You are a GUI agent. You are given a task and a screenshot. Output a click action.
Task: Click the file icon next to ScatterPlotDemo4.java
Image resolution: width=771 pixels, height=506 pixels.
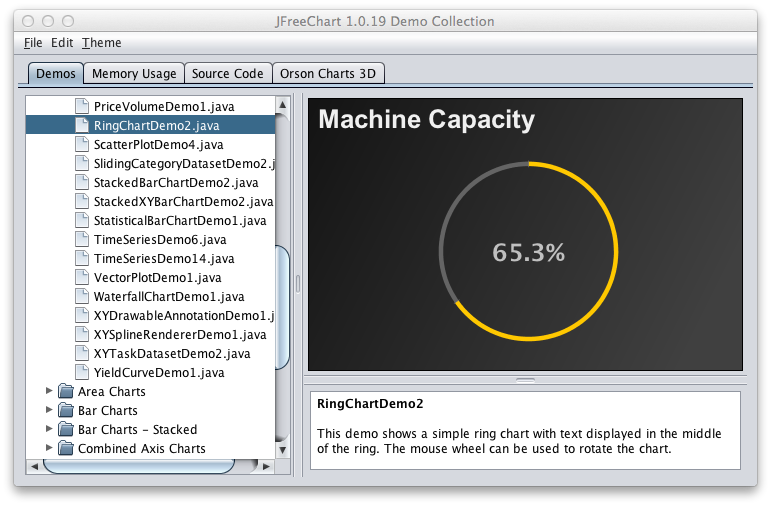coord(83,144)
